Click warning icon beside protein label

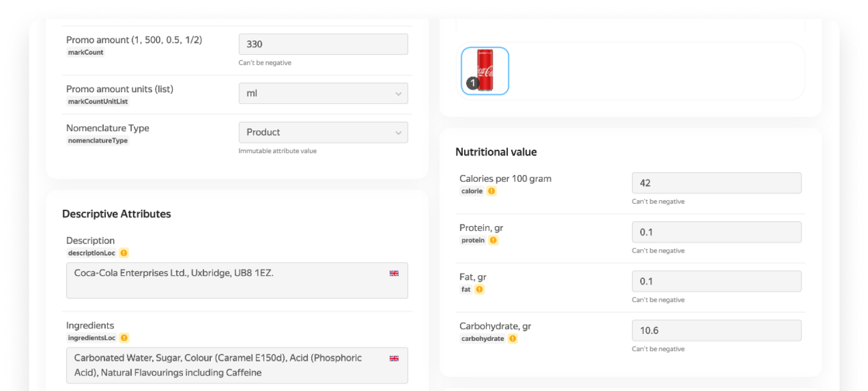[494, 241]
